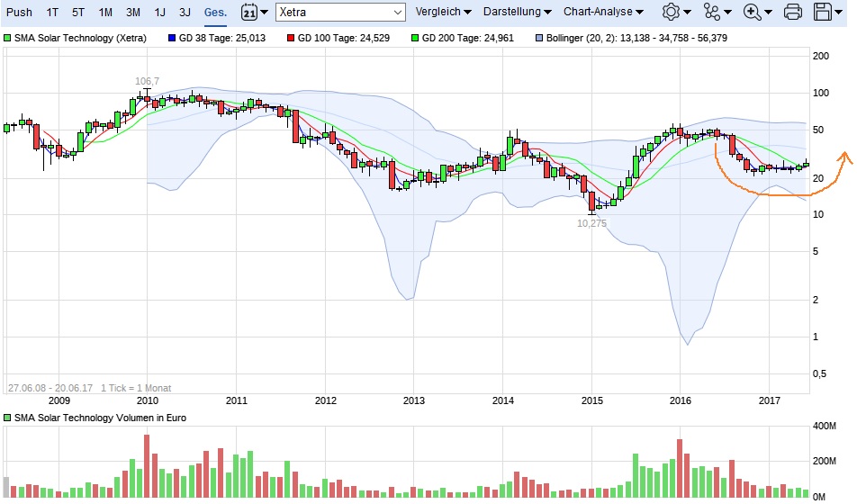Screen dimensions: 857x504
Task: Click the 2014 year axis label
Action: 503,400
